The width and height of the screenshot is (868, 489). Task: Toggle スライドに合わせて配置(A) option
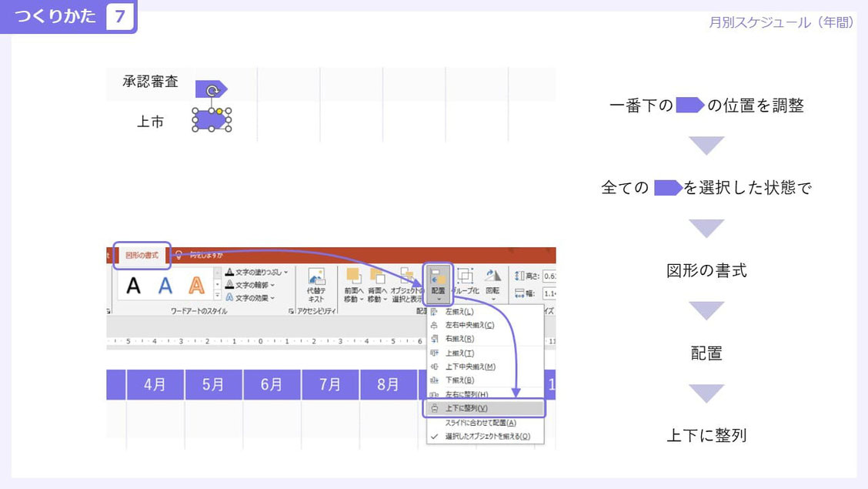point(485,423)
